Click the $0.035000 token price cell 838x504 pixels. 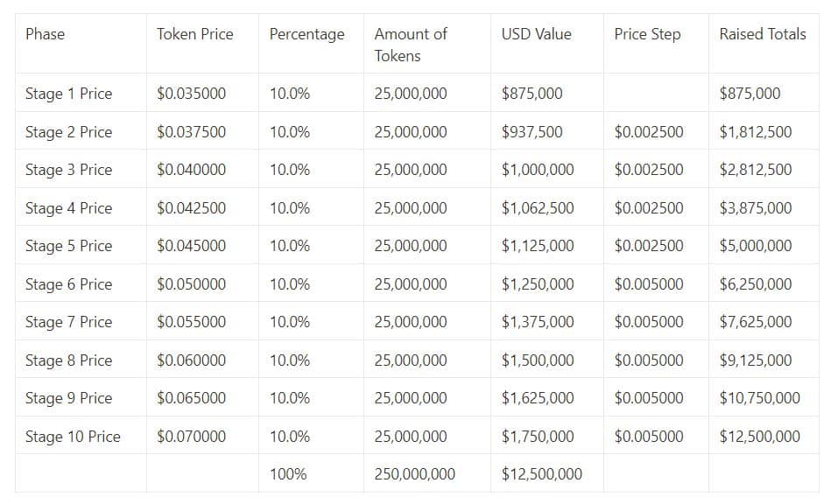click(191, 94)
